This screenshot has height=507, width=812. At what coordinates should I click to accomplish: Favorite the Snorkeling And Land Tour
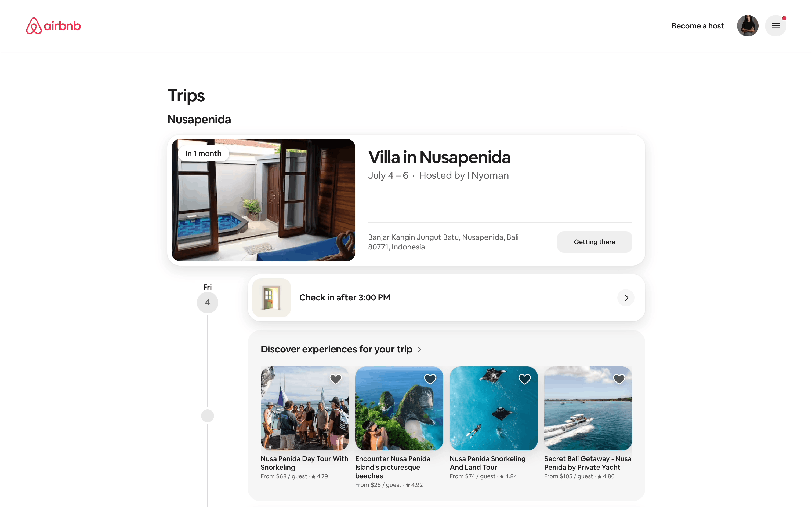pos(524,379)
